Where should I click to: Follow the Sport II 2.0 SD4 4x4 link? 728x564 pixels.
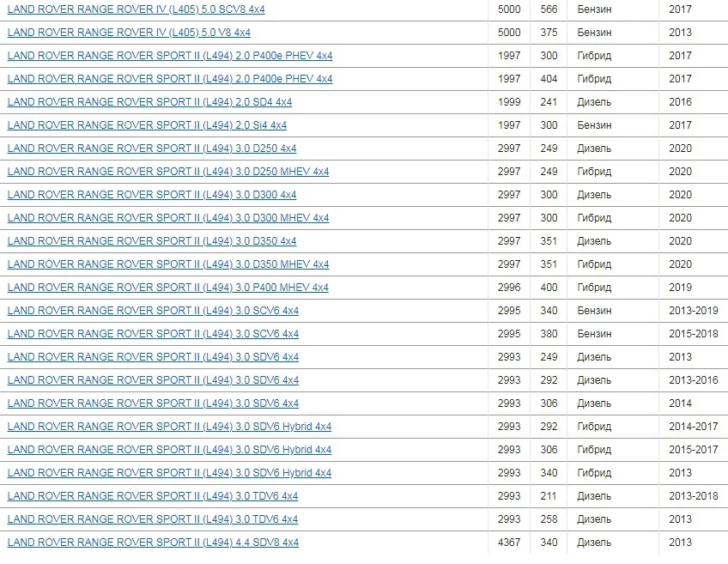[x=149, y=102]
